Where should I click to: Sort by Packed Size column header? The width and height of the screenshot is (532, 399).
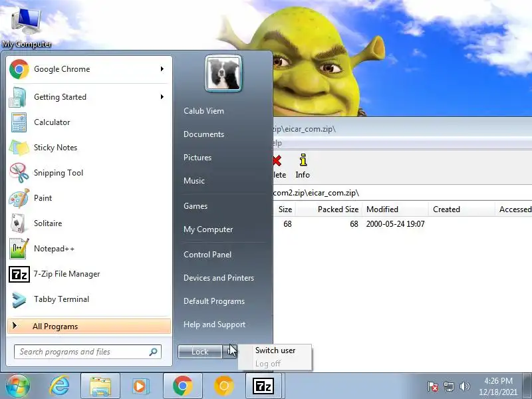[329, 209]
